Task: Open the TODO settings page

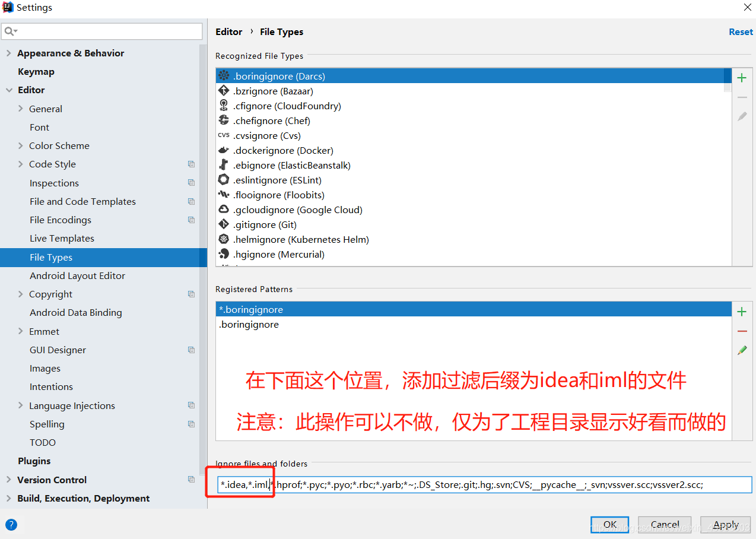Action: click(43, 443)
